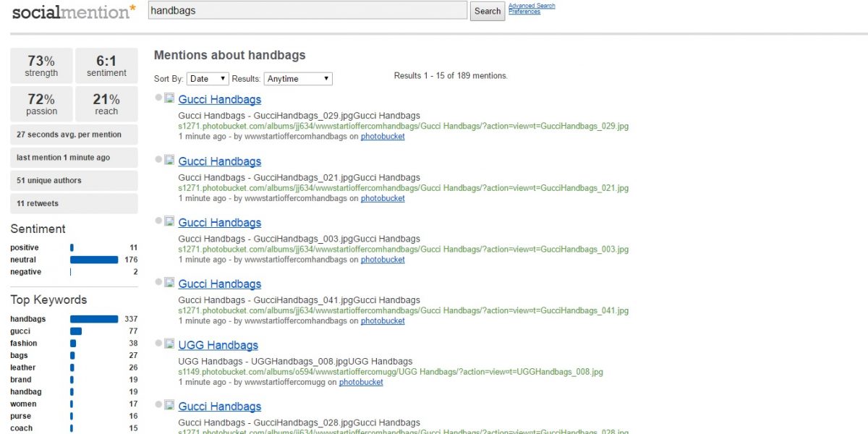Open Gucci Handbags title for GucciHandbags_028.jpg
Viewport: 868px width, 434px height.
tap(220, 407)
